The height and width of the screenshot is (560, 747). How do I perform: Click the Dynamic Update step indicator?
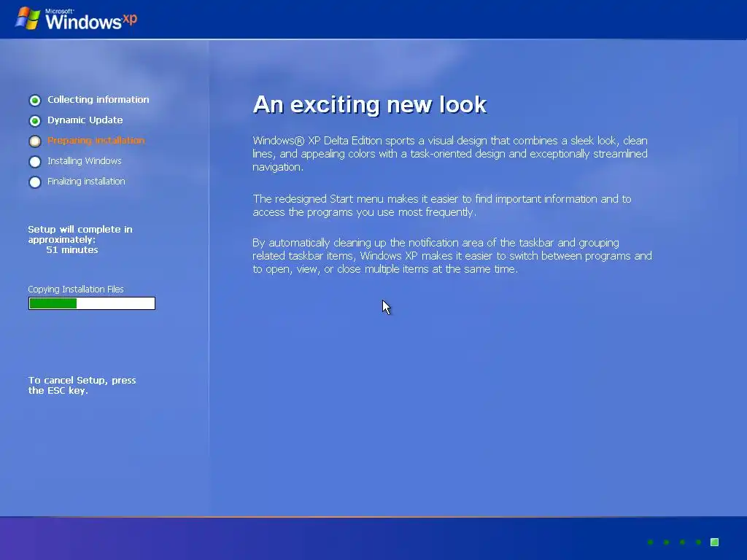[x=35, y=121]
